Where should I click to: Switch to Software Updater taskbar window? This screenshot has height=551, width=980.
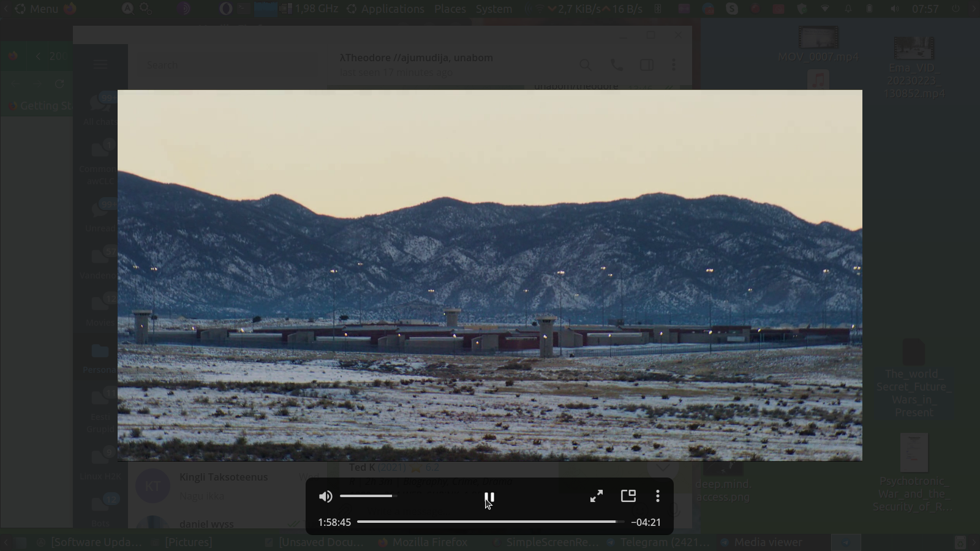click(89, 542)
